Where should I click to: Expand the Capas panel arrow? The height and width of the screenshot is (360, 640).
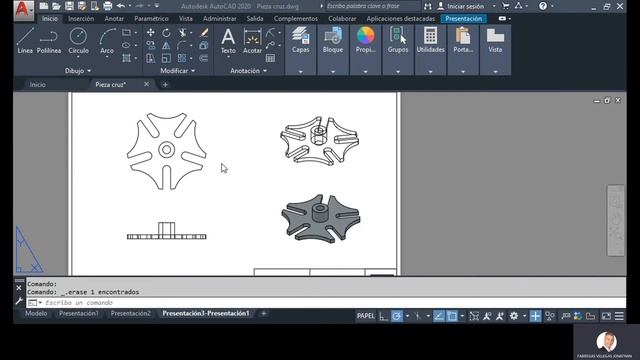(x=300, y=71)
